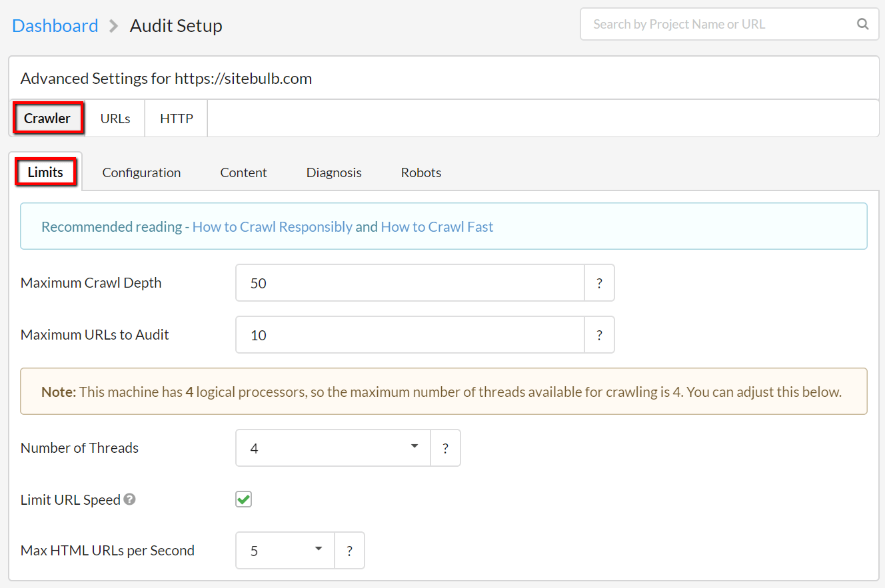Open How to Crawl Responsibly link
Screen dimensions: 885x588
click(x=272, y=227)
